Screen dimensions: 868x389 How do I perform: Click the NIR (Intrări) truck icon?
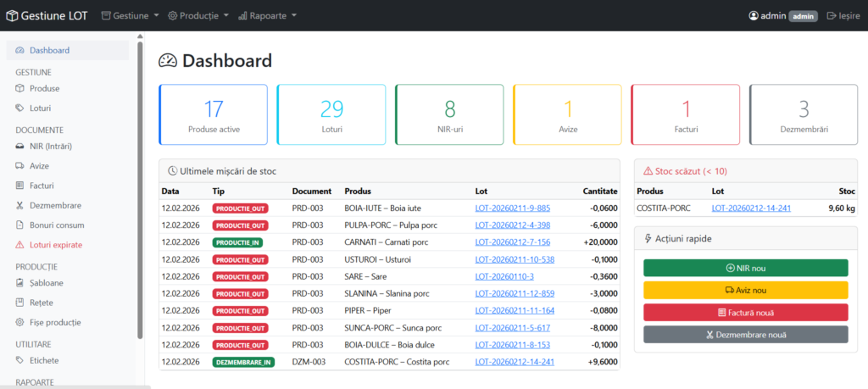(21, 147)
